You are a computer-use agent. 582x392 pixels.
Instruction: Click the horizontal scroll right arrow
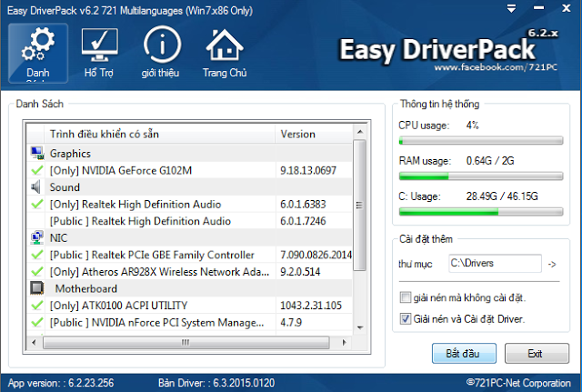click(x=344, y=342)
